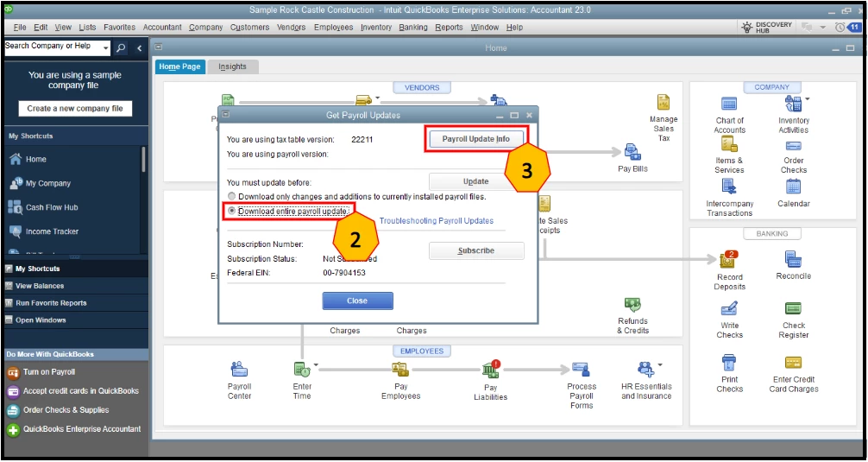Open Pay Liabilities icon
Viewport: 868px width, 462px height.
[x=491, y=369]
